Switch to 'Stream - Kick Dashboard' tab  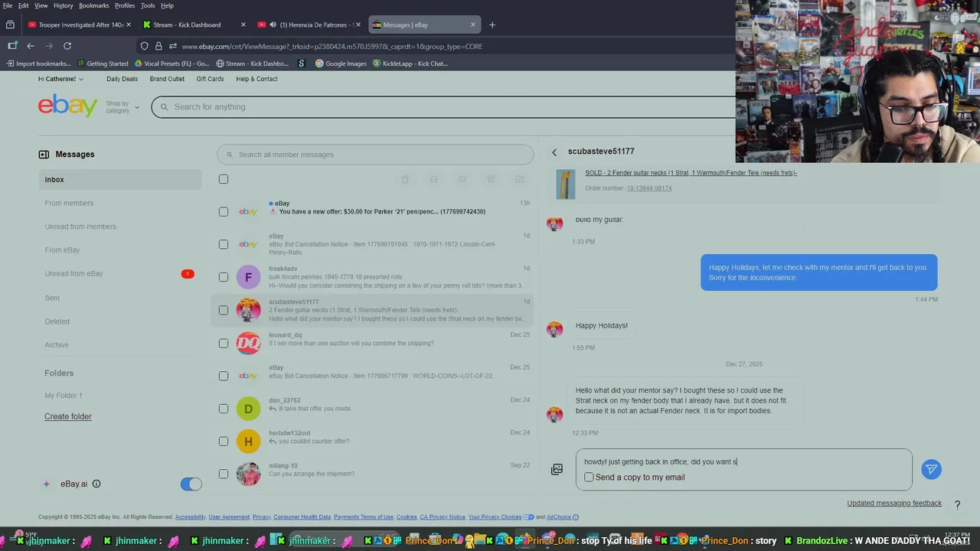pos(194,24)
